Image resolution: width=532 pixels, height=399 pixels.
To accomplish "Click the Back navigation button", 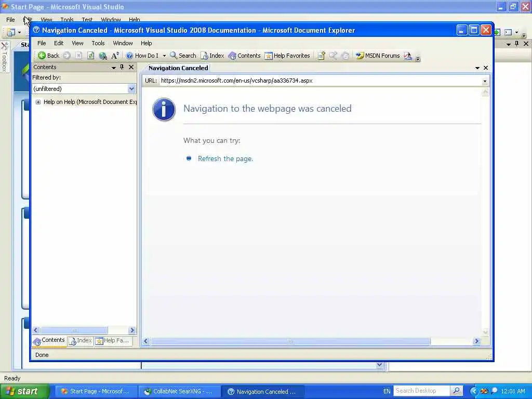I will pyautogui.click(x=48, y=56).
